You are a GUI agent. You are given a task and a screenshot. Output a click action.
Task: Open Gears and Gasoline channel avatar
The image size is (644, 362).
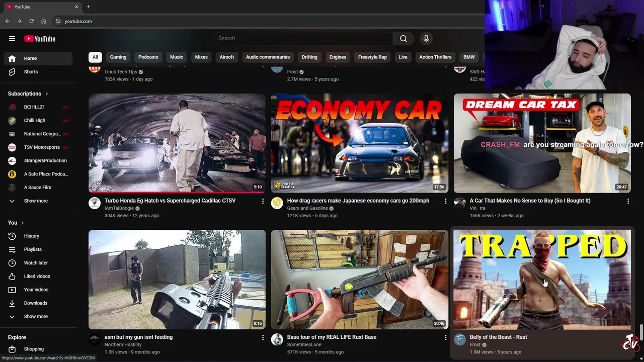277,203
